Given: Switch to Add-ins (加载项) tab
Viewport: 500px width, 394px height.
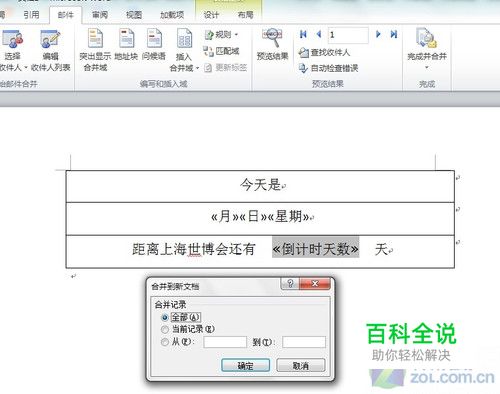Looking at the screenshot, I should point(172,15).
